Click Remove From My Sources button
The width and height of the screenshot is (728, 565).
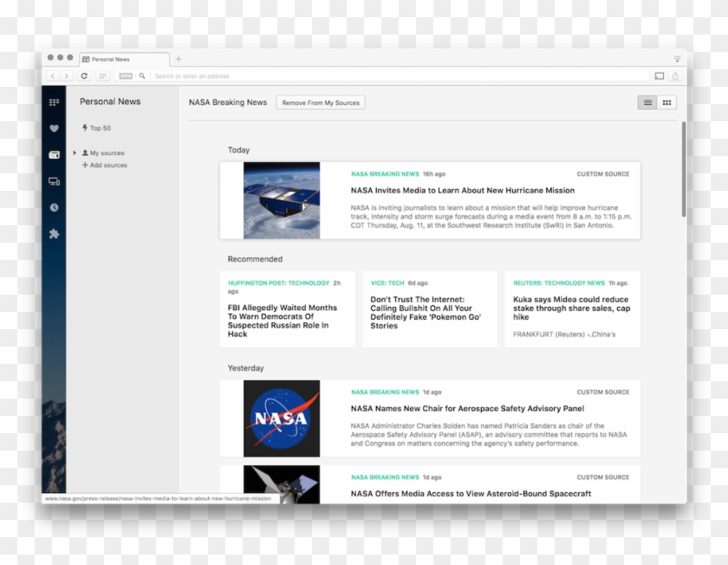(321, 102)
